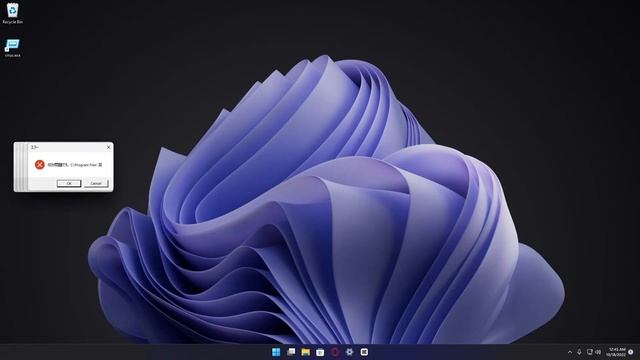Click Cancel in the error dialog
The width and height of the screenshot is (640, 360).
[96, 184]
